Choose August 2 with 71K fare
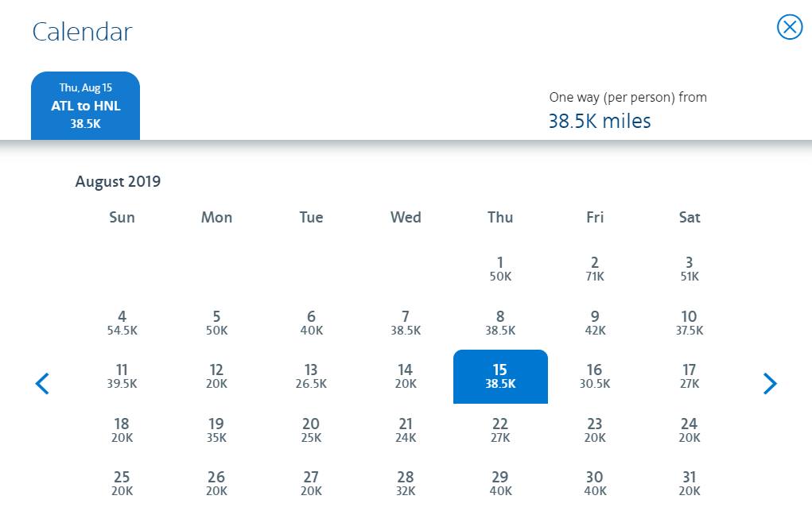The image size is (812, 511). tap(595, 269)
